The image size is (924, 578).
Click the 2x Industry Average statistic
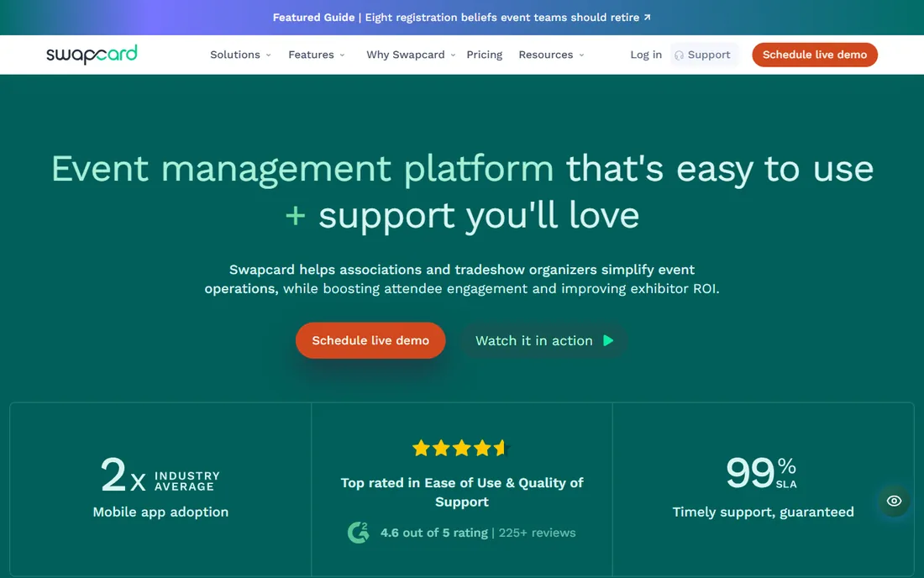[x=160, y=475]
